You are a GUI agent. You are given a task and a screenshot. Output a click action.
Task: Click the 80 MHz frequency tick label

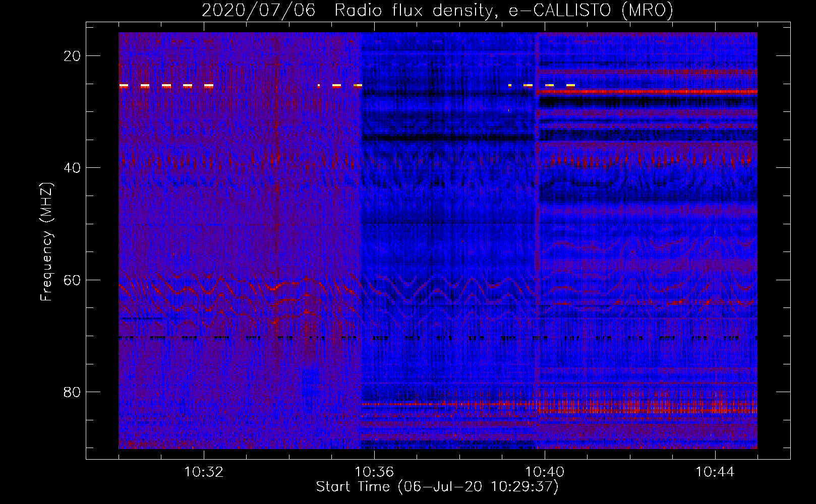(72, 392)
